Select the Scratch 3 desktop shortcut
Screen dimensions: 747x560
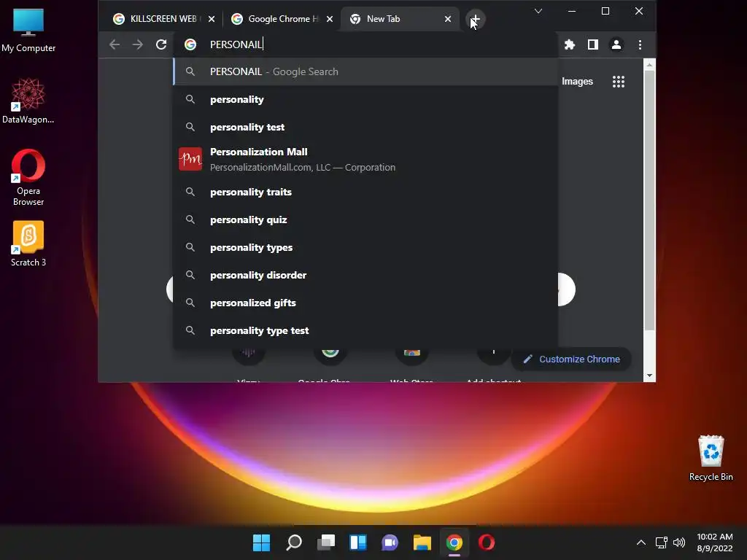[x=28, y=244]
